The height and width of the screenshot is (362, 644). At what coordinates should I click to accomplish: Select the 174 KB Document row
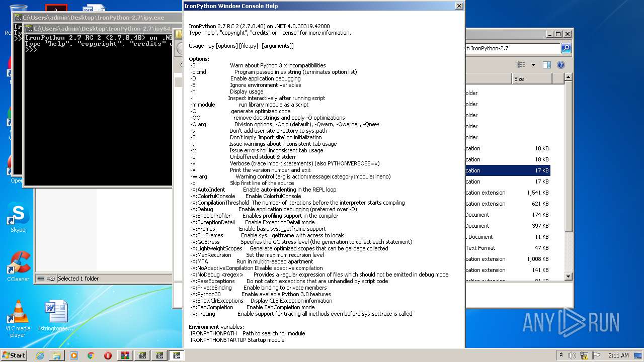(508, 215)
